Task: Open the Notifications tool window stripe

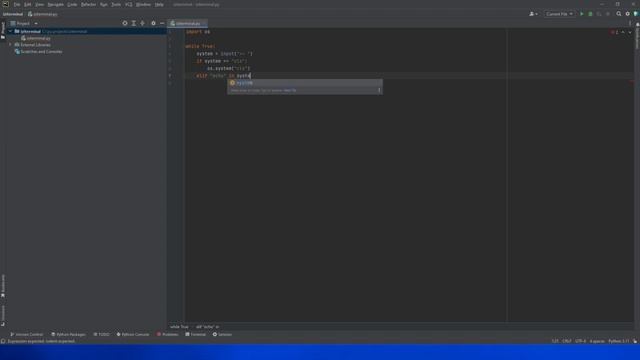Action: point(637,36)
